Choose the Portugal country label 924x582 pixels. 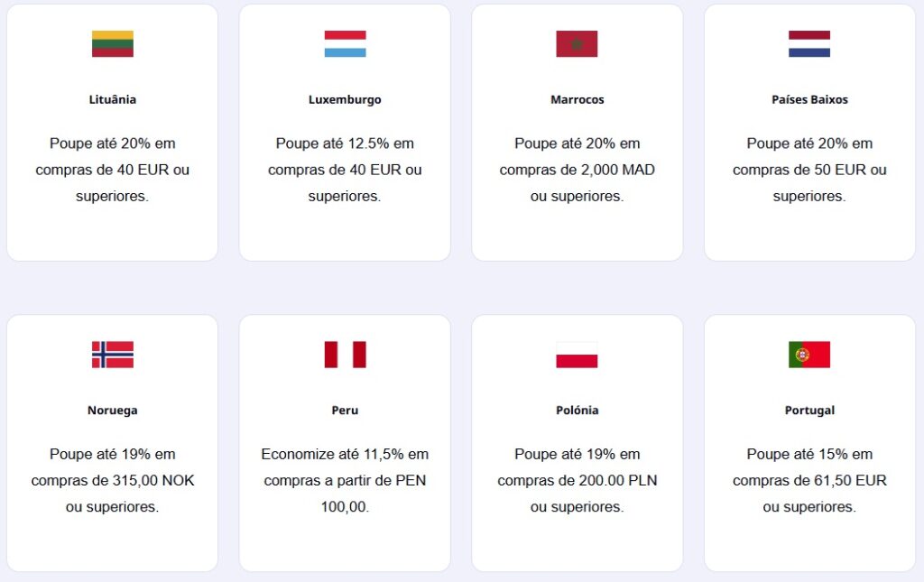tap(809, 411)
